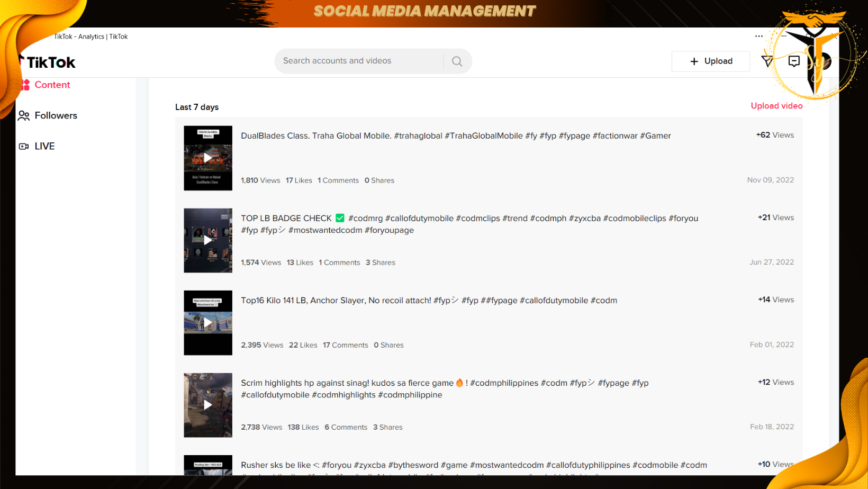Viewport: 868px width, 489px height.
Task: Open the LIVE sidebar icon
Action: (24, 146)
